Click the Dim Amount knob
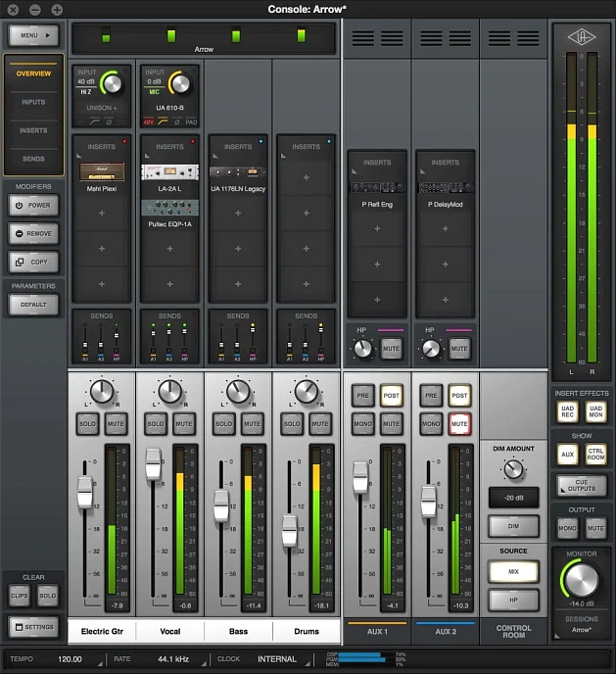Screen dimensions: 616x674 [x=514, y=470]
